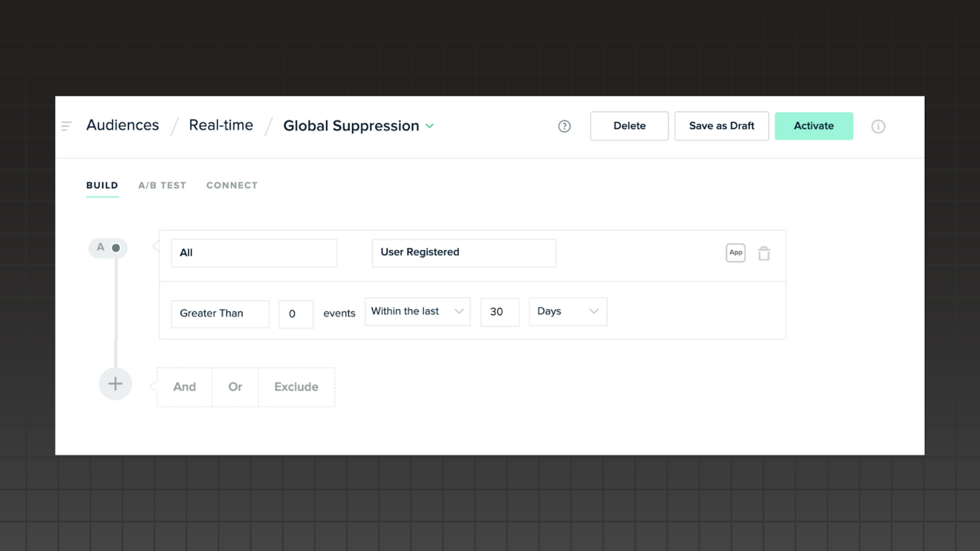
Task: Open the Within the last dropdown
Action: point(417,311)
